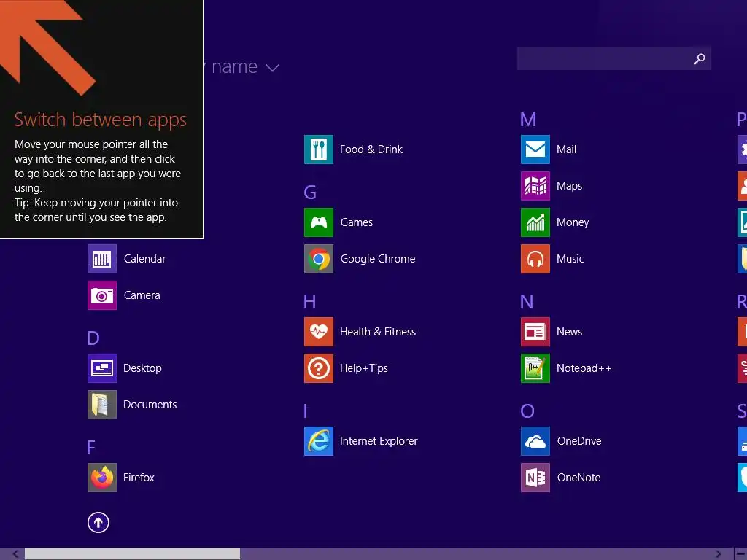
Task: Click the letter I group header
Action: [306, 411]
